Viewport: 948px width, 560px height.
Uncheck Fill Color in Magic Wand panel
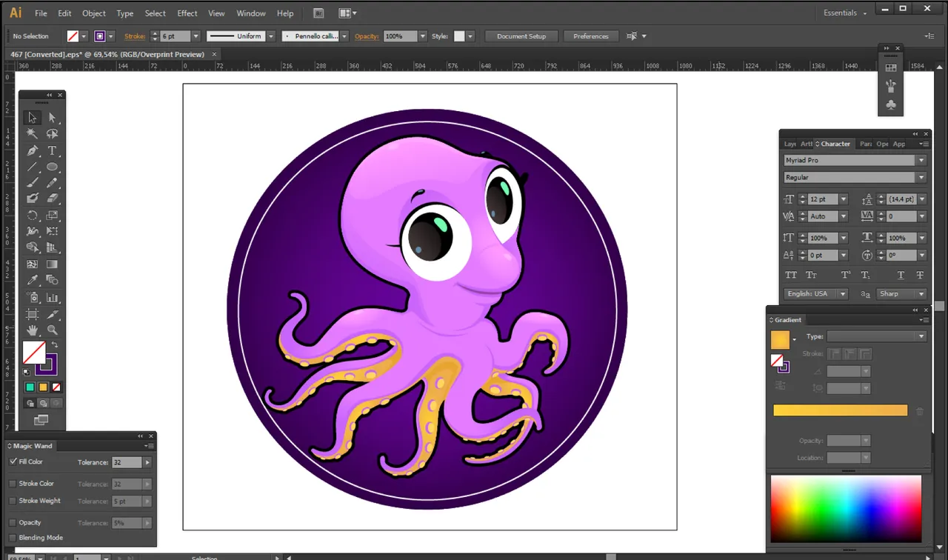pyautogui.click(x=13, y=461)
